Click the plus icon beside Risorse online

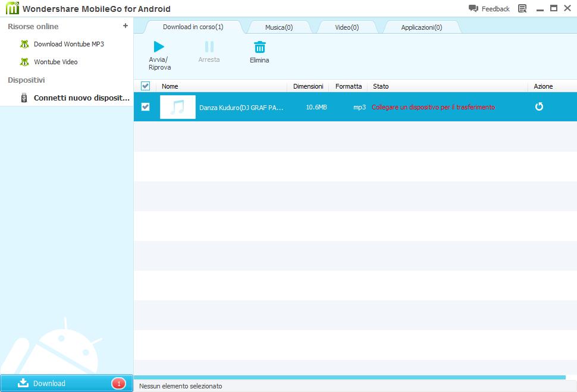(x=126, y=26)
